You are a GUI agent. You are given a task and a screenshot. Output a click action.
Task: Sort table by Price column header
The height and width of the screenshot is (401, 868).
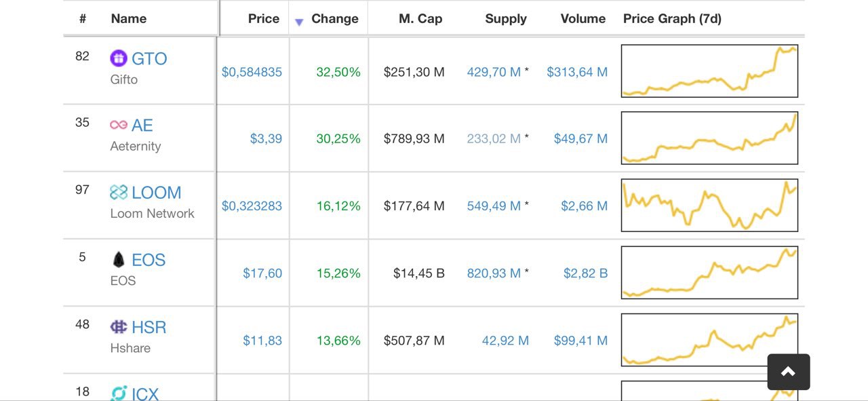click(264, 19)
